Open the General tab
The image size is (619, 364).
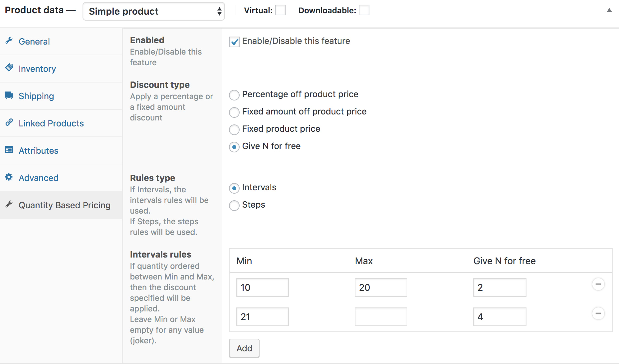[x=61, y=41]
